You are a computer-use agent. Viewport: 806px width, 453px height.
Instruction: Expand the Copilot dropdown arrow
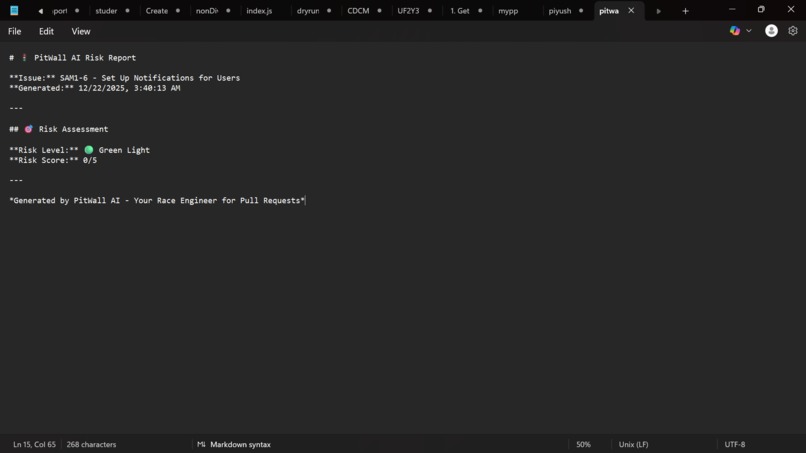point(748,31)
